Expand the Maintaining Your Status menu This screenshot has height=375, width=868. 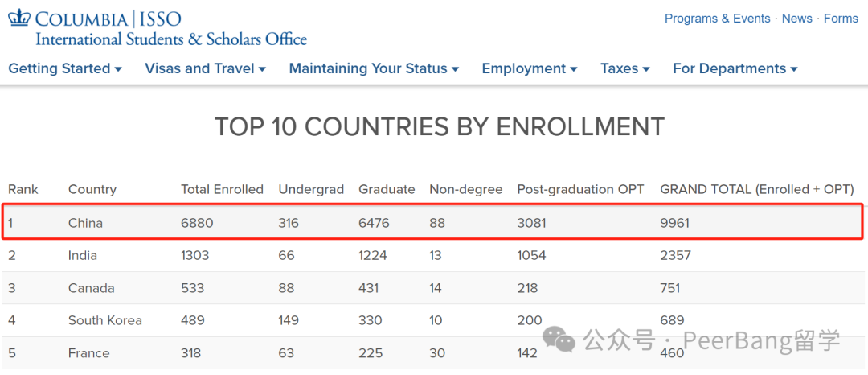(x=375, y=68)
